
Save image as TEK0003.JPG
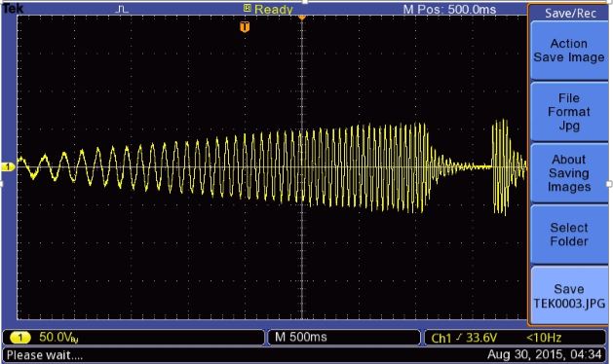tap(569, 296)
